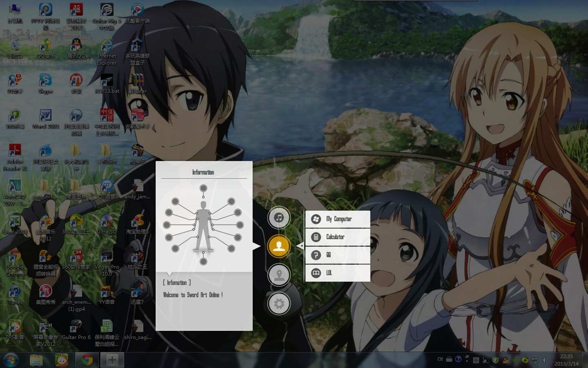The image size is (588, 368).
Task: Open iTunes desktop shortcut
Action: [x=15, y=295]
